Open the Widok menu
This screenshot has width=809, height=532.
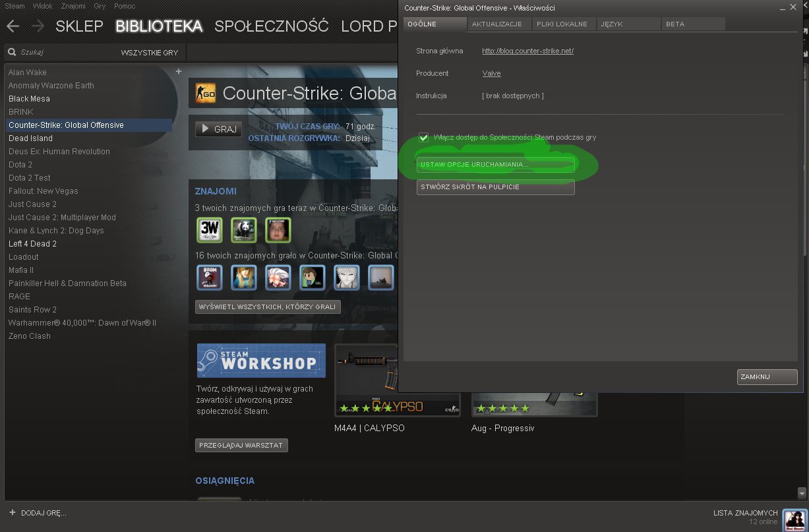42,6
